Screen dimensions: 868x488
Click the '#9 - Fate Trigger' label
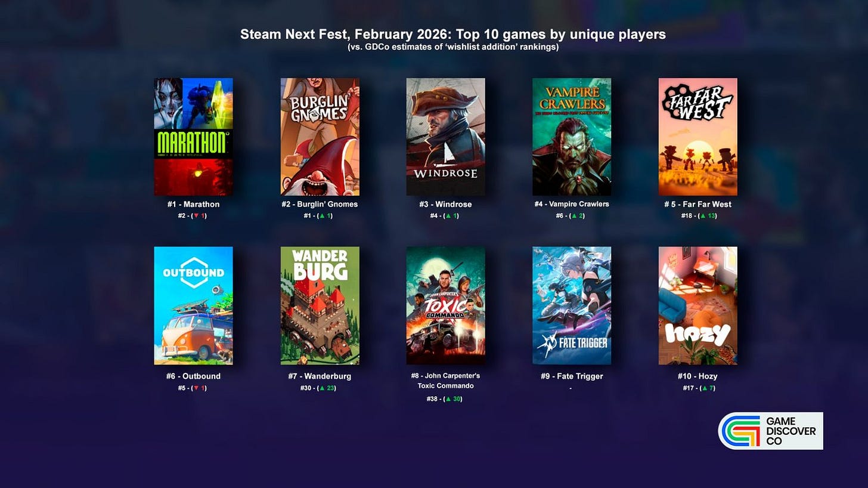point(572,376)
